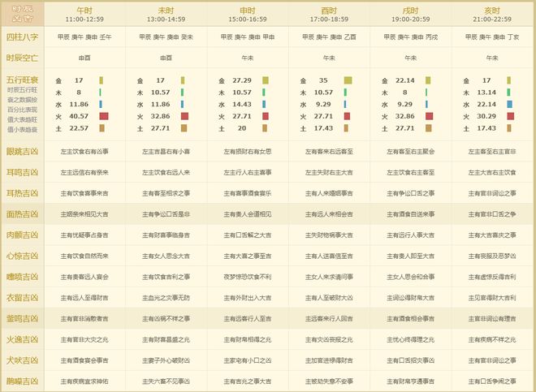Click the 水 value 14.43
The width and height of the screenshot is (536, 392).
(x=242, y=104)
